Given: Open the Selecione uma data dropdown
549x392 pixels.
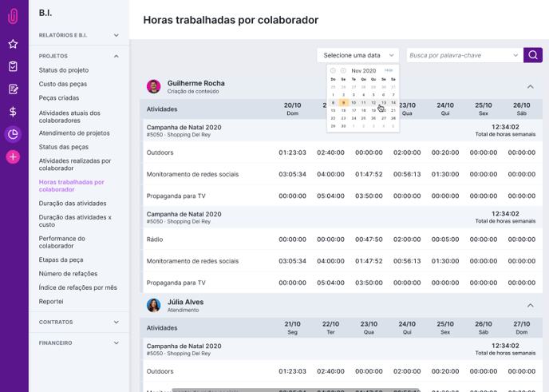Looking at the screenshot, I should pyautogui.click(x=357, y=55).
